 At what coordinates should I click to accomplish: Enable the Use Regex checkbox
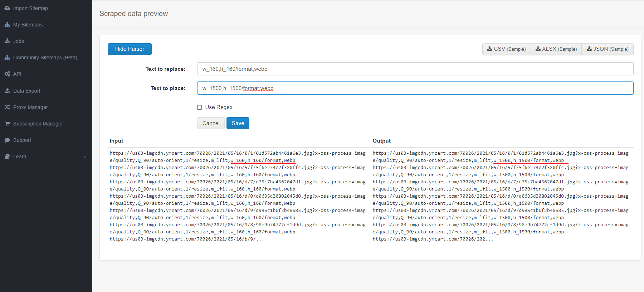point(200,108)
